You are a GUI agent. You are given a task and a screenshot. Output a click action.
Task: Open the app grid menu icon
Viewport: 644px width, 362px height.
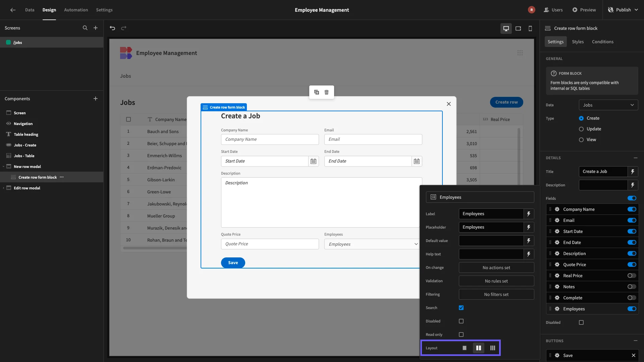520,53
